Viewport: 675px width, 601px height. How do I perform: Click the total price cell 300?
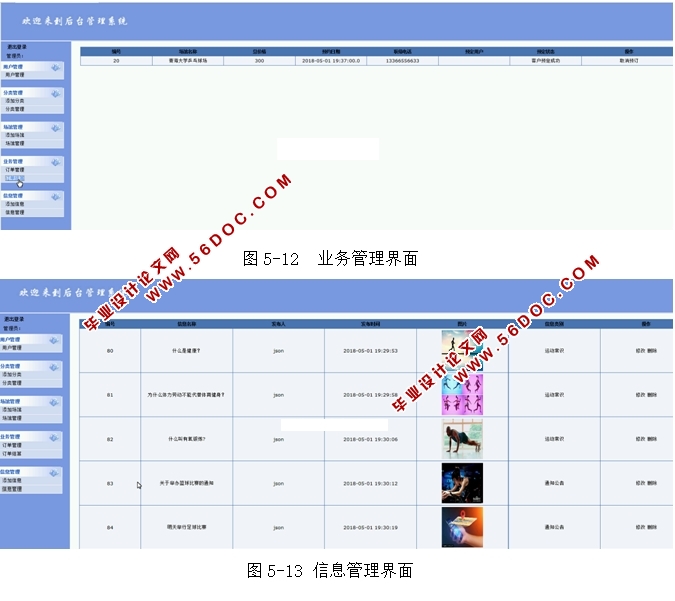coord(259,61)
